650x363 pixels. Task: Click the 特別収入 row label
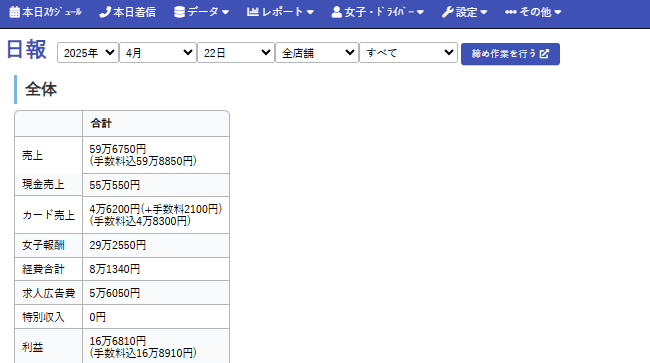tap(43, 317)
